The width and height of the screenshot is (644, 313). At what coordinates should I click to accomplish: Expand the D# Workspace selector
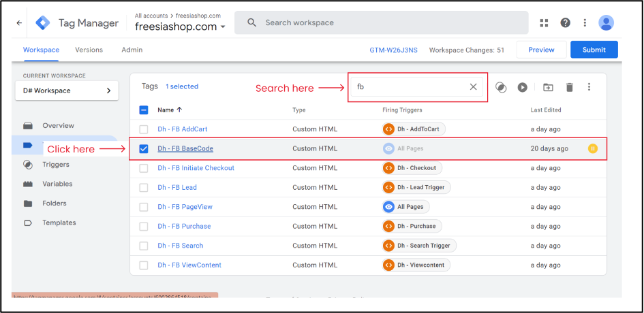[x=67, y=90]
